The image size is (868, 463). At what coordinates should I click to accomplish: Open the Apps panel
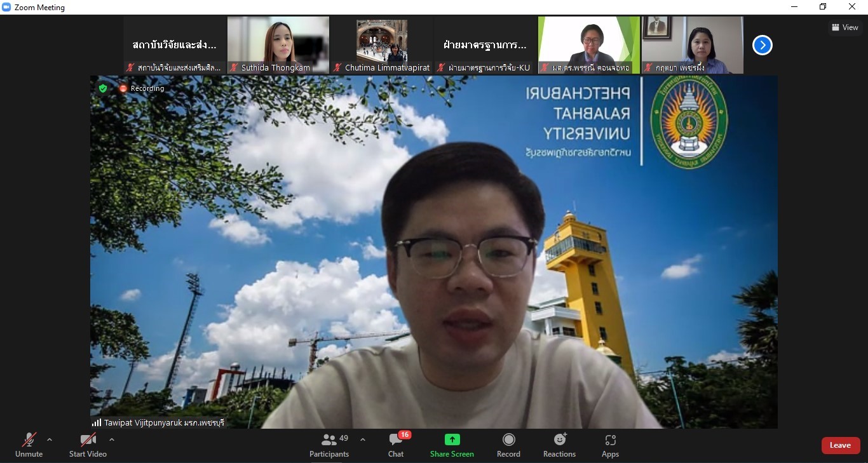(610, 445)
